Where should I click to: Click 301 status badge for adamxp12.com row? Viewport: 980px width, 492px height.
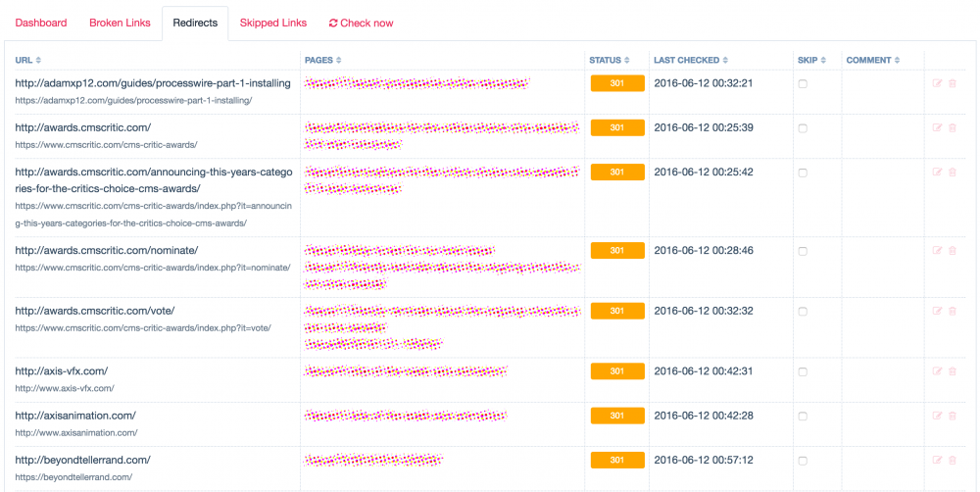(617, 83)
